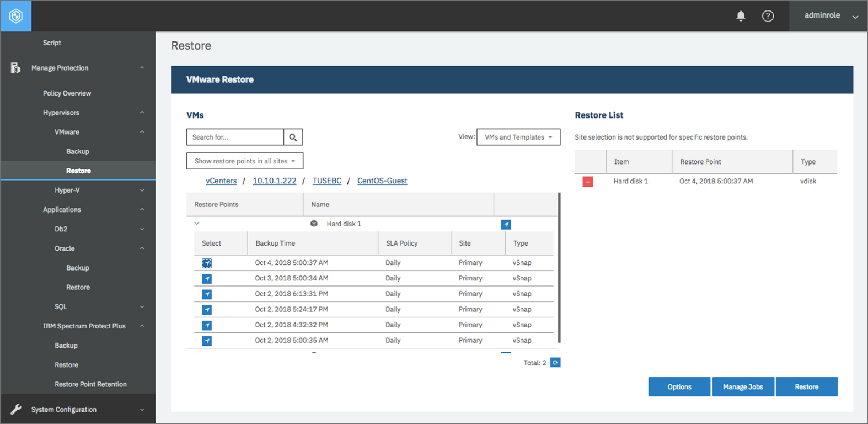Image resolution: width=868 pixels, height=424 pixels.
Task: Click the Options button
Action: [679, 387]
